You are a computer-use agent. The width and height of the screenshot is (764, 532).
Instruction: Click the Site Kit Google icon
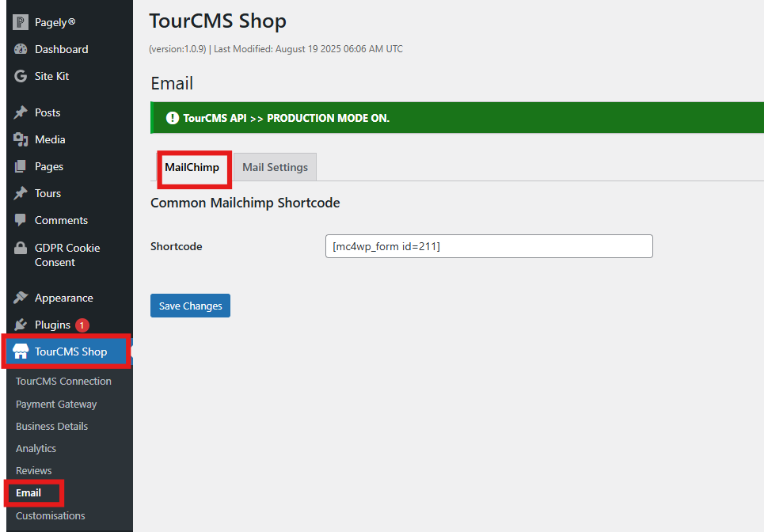tap(21, 76)
